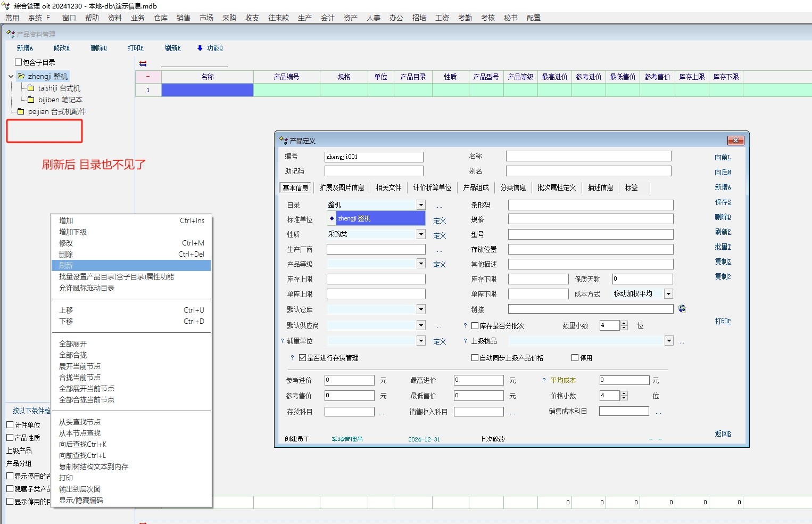Screen dimensions: 812x524
Task: Tick the 停用 checkbox
Action: click(x=575, y=358)
